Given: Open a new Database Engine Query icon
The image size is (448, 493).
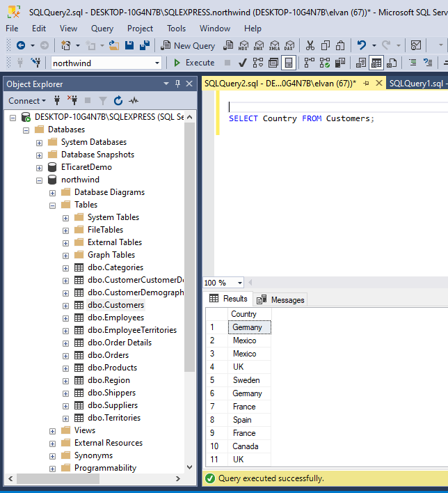Looking at the screenshot, I should (228, 45).
